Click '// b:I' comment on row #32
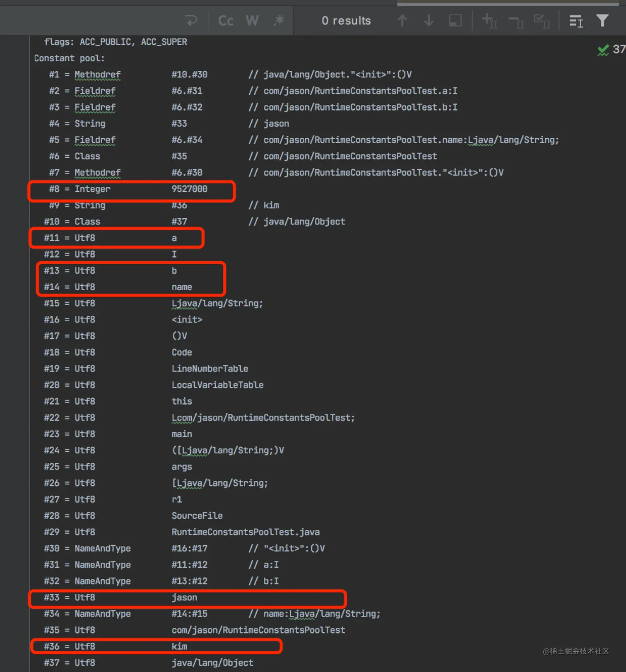626x672 pixels. click(264, 581)
